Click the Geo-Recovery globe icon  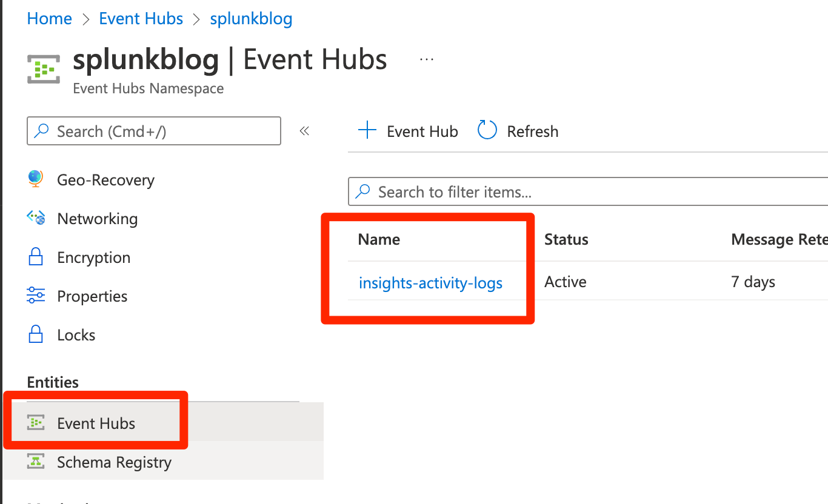click(36, 179)
